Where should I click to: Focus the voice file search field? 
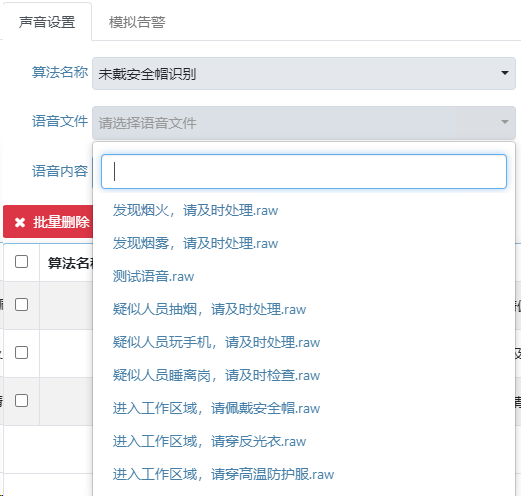pyautogui.click(x=304, y=171)
